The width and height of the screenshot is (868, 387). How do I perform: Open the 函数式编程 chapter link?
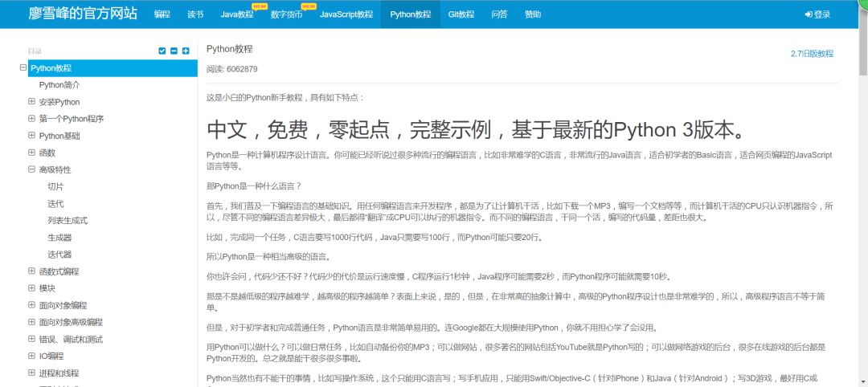tap(59, 271)
